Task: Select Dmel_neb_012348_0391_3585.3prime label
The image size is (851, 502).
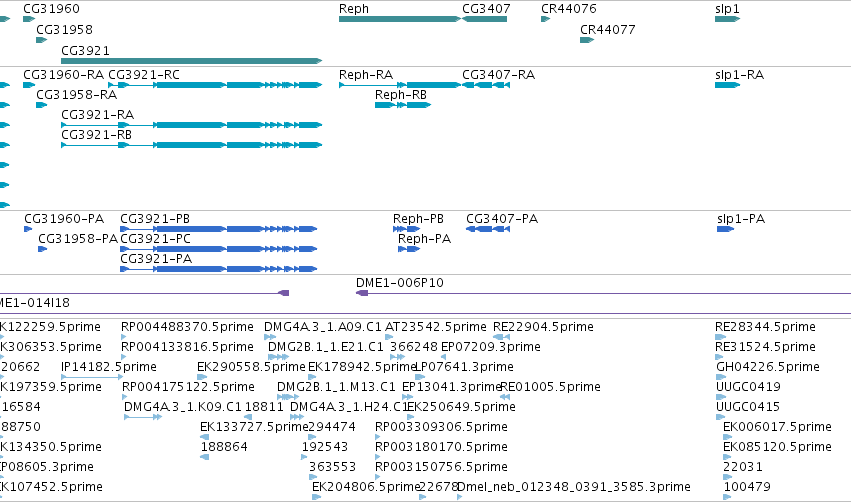Action: [x=574, y=487]
